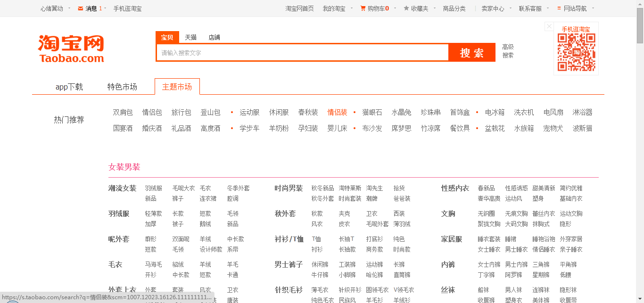Open the 商务款 link
Viewport: 644px width, 303px height.
(x=374, y=249)
